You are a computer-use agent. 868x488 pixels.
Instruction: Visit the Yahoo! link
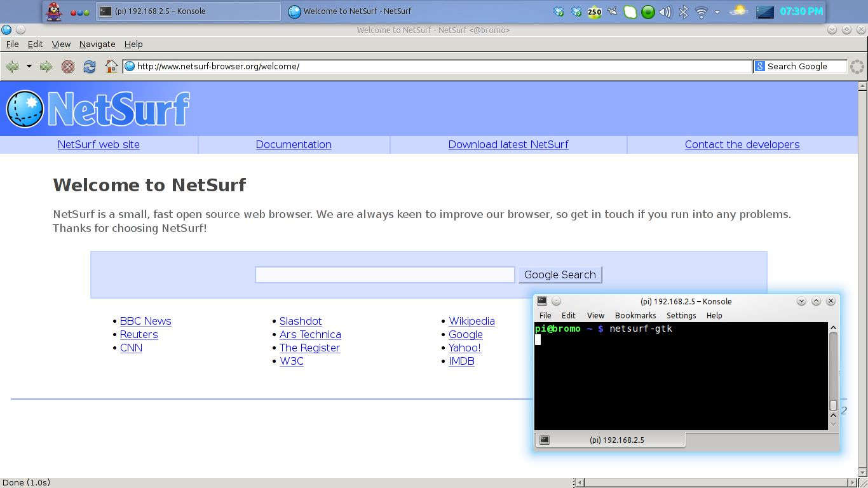pyautogui.click(x=465, y=348)
